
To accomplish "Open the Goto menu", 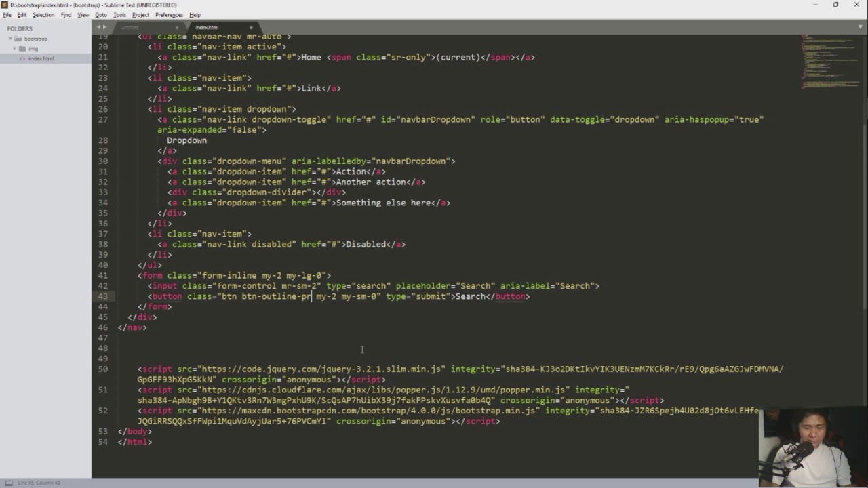I will point(101,14).
